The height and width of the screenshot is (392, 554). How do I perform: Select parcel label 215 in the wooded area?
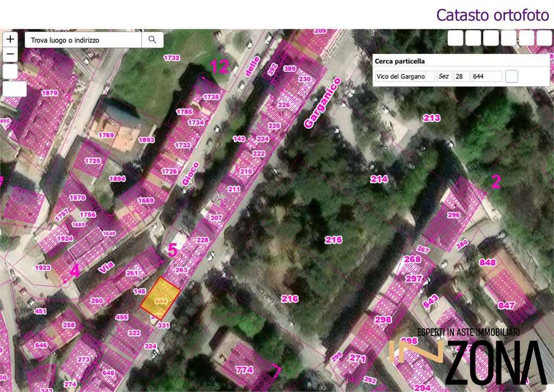pyautogui.click(x=334, y=240)
